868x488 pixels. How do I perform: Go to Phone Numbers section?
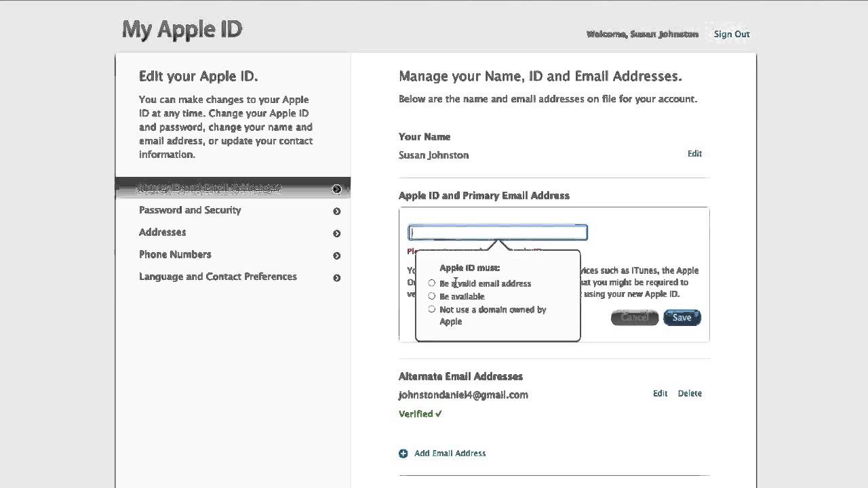(175, 255)
